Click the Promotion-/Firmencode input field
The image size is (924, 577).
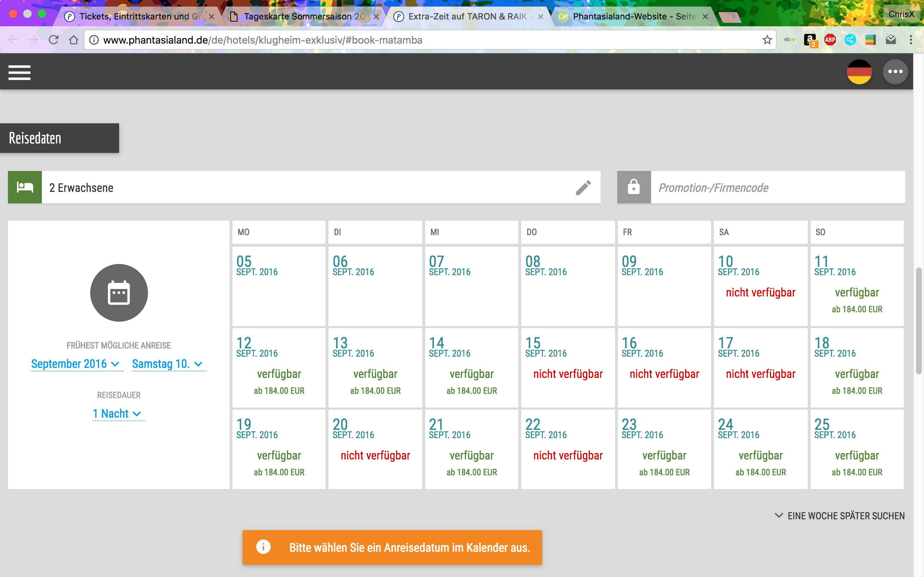pyautogui.click(x=777, y=188)
